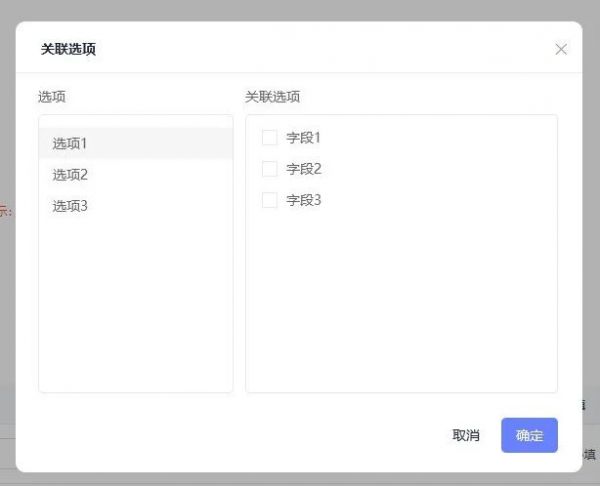The image size is (600, 486).
Task: Choose 选项3 from the left list
Action: point(70,206)
